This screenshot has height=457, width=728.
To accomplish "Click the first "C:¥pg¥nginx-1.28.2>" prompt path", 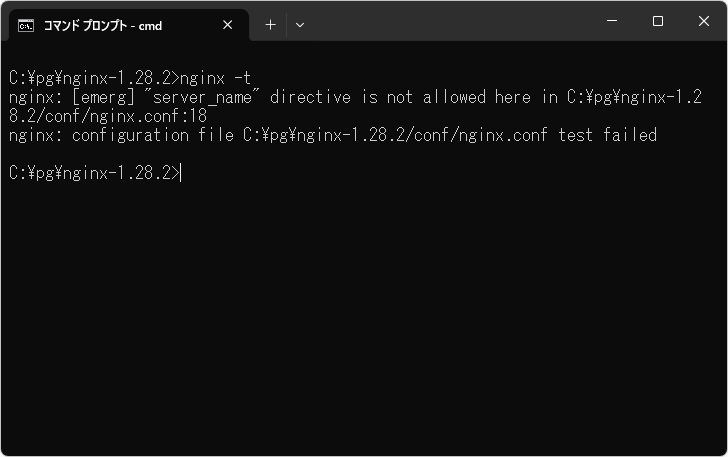I will point(92,78).
